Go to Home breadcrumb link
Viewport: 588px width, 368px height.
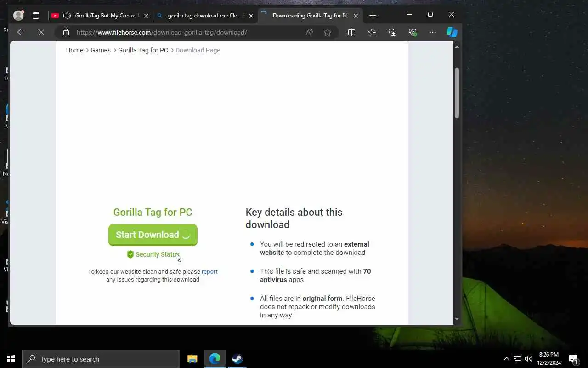[74, 50]
